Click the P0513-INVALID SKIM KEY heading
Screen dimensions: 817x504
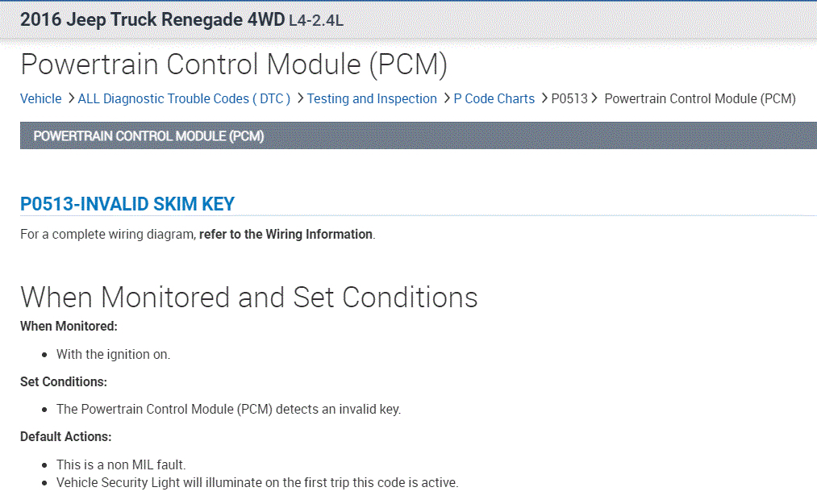click(x=127, y=204)
